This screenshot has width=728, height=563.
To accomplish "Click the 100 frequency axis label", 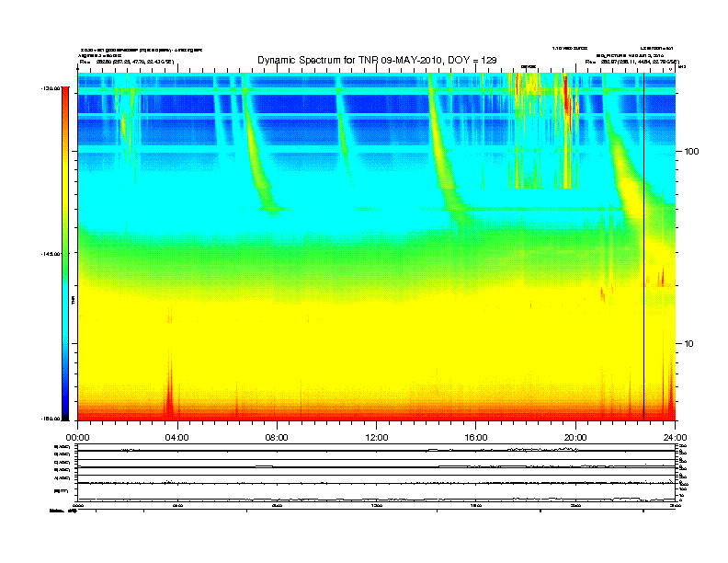I will (691, 152).
